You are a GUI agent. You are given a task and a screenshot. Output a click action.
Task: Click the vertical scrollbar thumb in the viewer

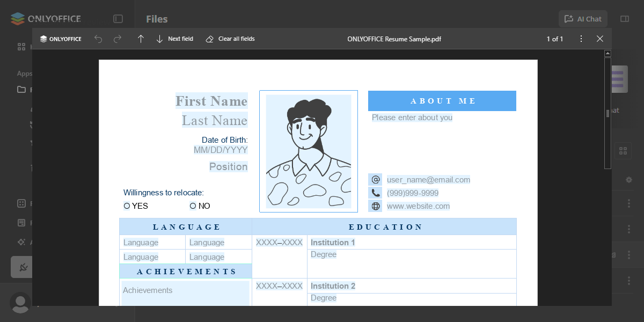[x=608, y=113]
